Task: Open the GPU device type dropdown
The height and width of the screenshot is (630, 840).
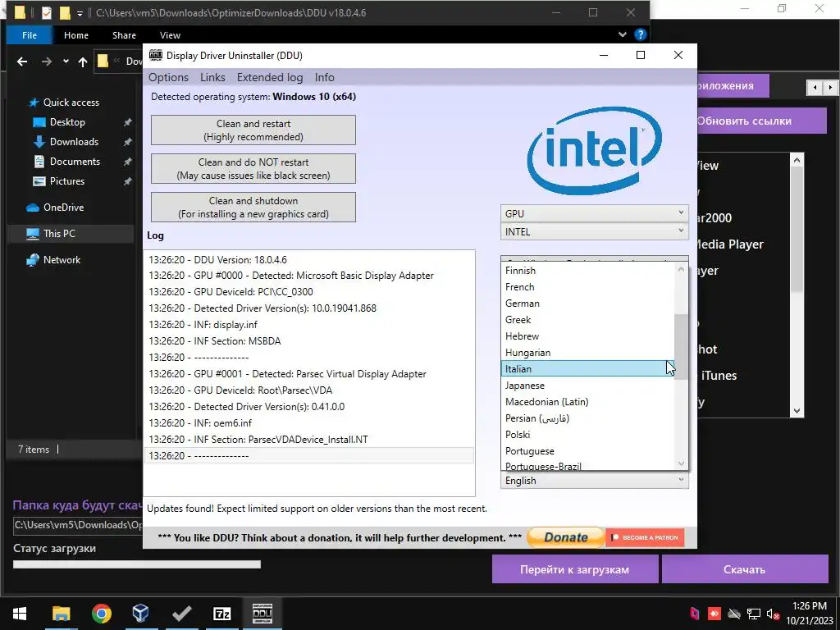Action: point(595,214)
